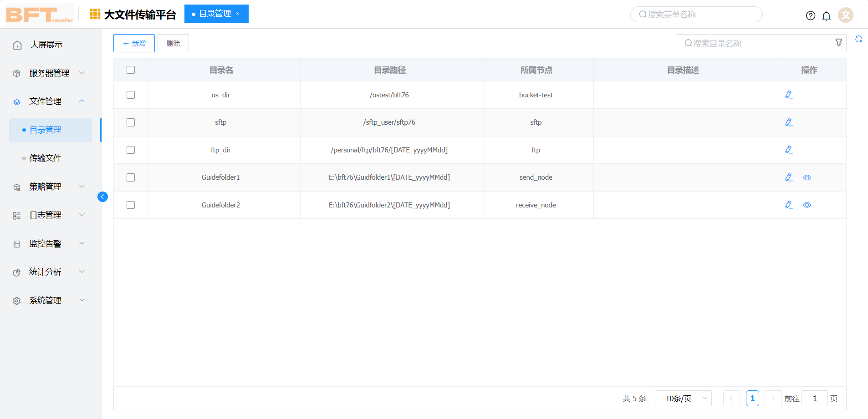The width and height of the screenshot is (868, 419).
Task: Check the sftp row checkbox
Action: [x=131, y=122]
